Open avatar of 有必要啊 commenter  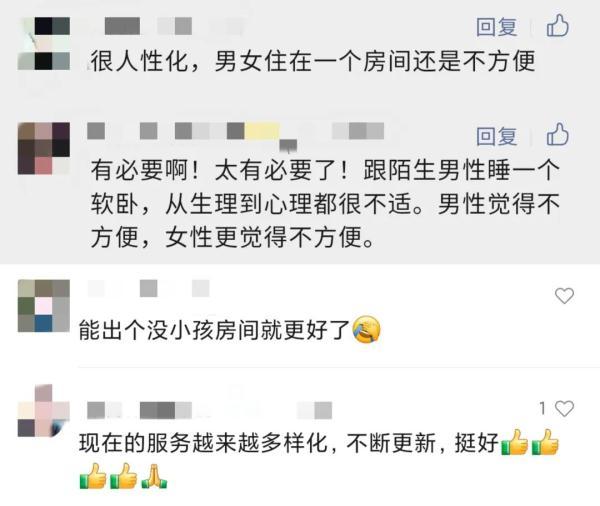[44, 149]
